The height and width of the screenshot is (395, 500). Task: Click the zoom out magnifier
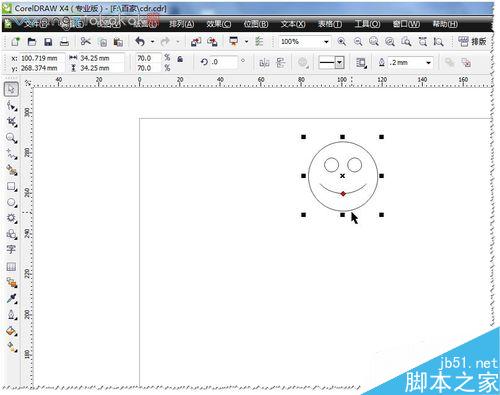pyautogui.click(x=358, y=42)
